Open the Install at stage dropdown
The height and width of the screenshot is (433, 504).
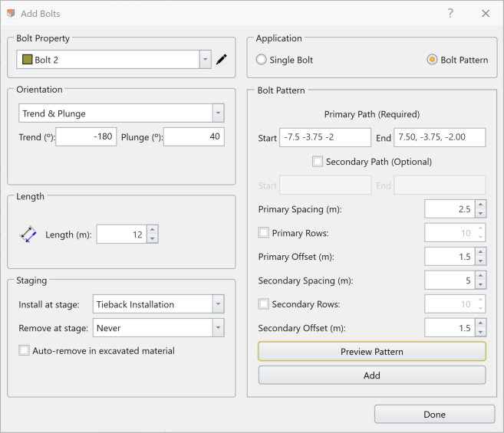[218, 304]
